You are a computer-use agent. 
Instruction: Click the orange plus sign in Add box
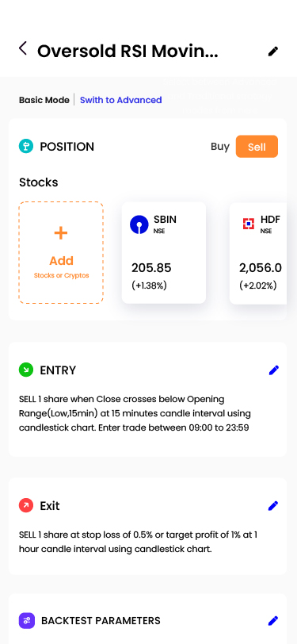pyautogui.click(x=61, y=233)
